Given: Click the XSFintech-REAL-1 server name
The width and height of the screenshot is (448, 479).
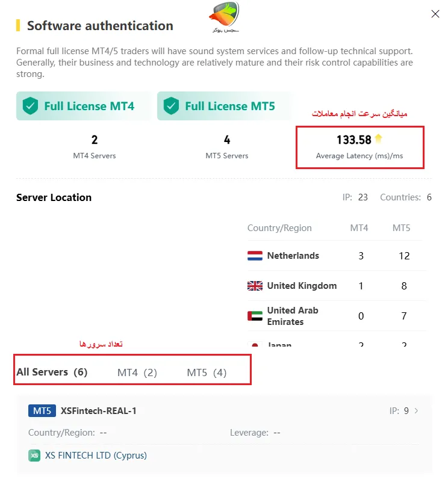Looking at the screenshot, I should tap(99, 411).
